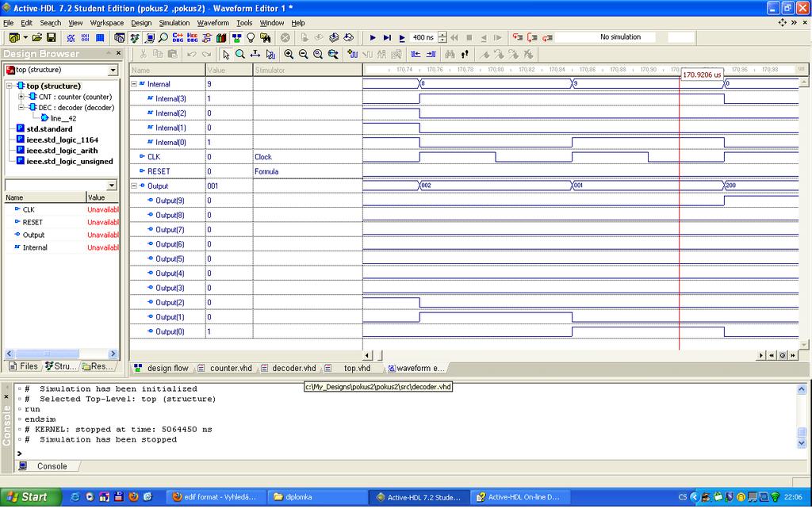812x509 pixels.
Task: Switch to the top.vhd tab
Action: 352,368
